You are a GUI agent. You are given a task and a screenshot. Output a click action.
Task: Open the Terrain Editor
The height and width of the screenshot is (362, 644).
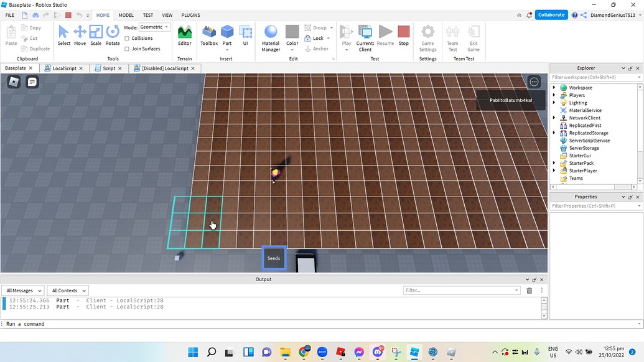(184, 35)
